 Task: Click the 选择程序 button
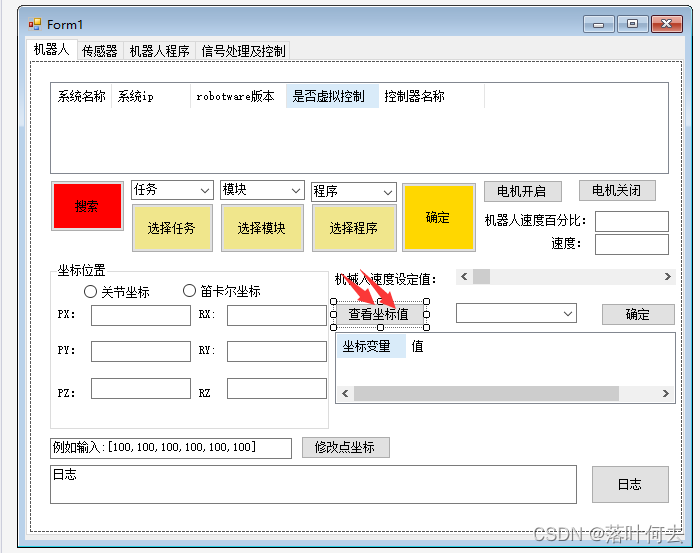coord(354,228)
